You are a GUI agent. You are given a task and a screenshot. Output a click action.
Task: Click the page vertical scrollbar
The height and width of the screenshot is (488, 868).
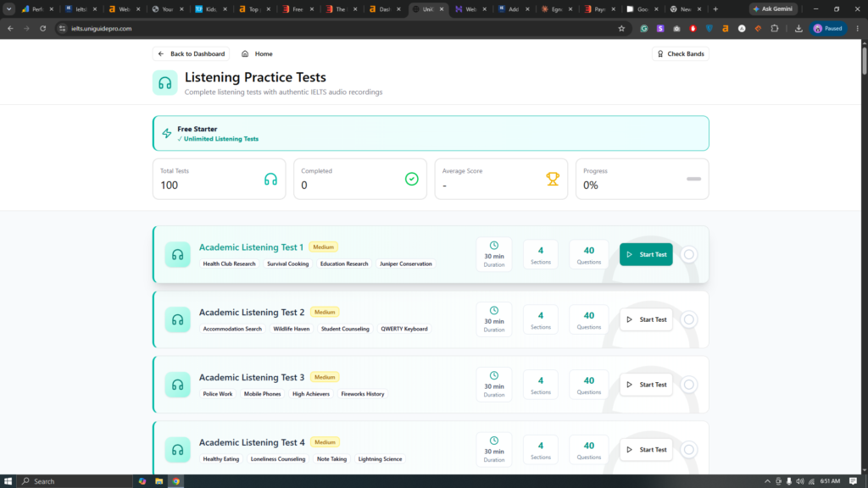point(864,61)
